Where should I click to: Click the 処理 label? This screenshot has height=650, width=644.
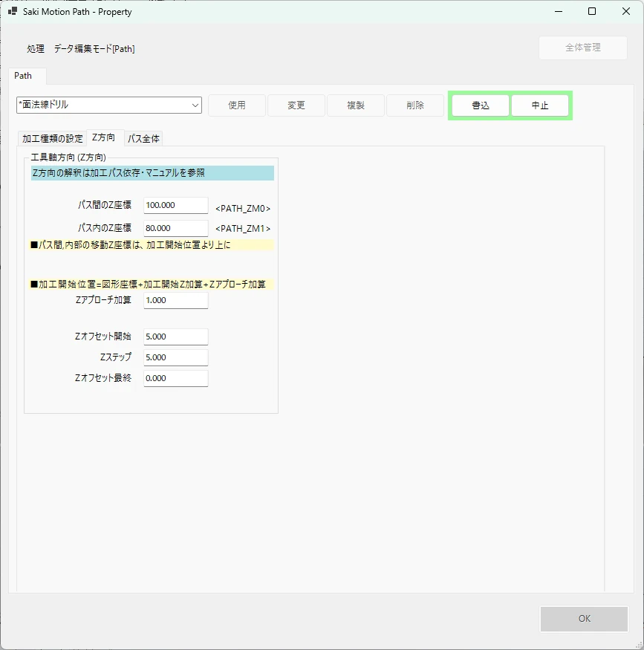(x=36, y=49)
